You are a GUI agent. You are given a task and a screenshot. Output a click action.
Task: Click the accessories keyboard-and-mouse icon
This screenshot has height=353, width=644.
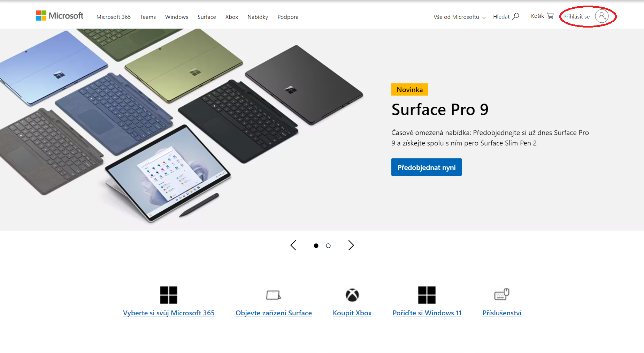point(502,294)
